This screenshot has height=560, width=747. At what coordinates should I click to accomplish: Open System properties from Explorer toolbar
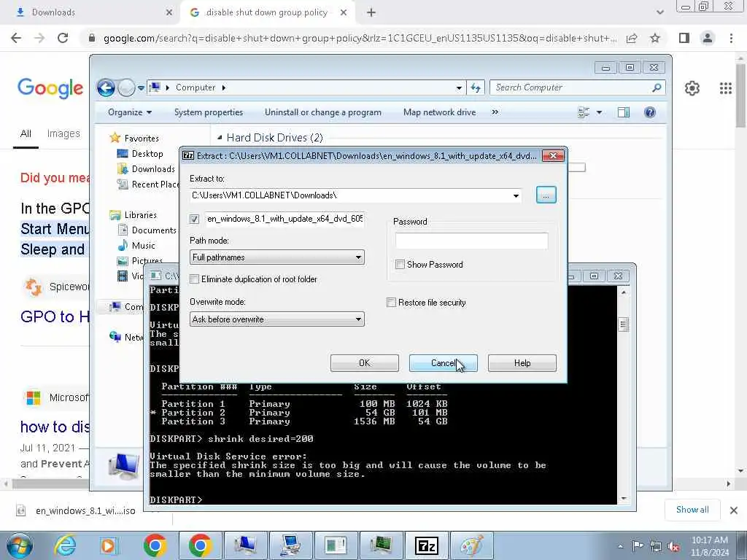[209, 112]
